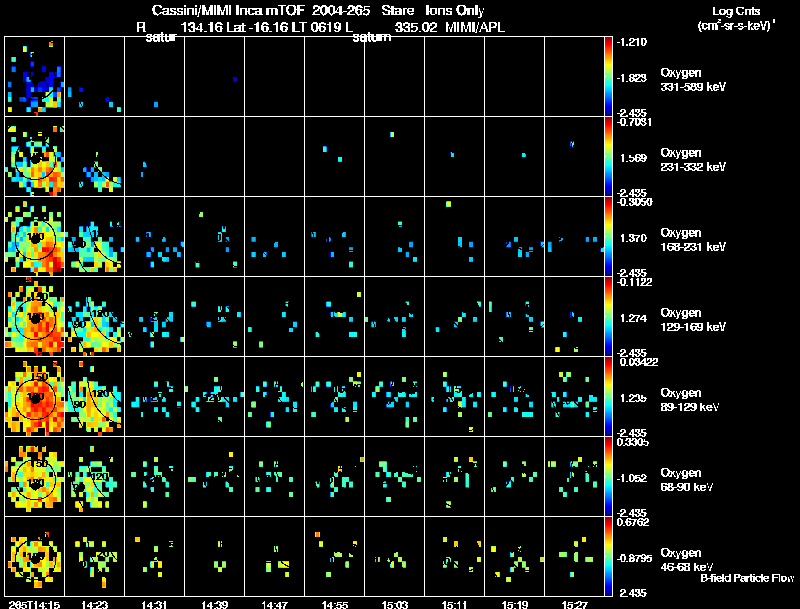The image size is (800, 609).
Task: Click the -0.7081 colorbar value
Action: 635,122
